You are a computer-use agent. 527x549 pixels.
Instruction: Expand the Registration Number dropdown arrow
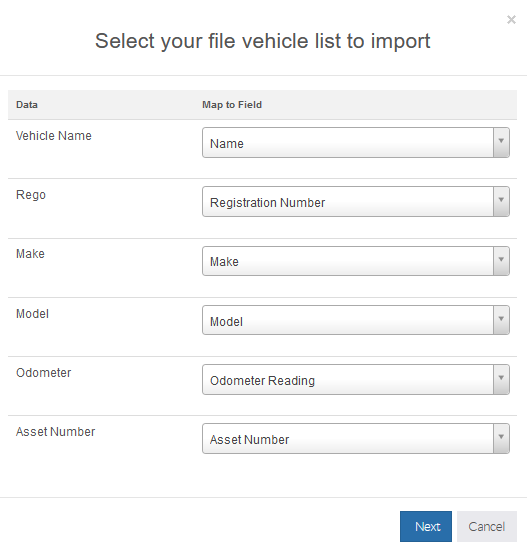[501, 201]
